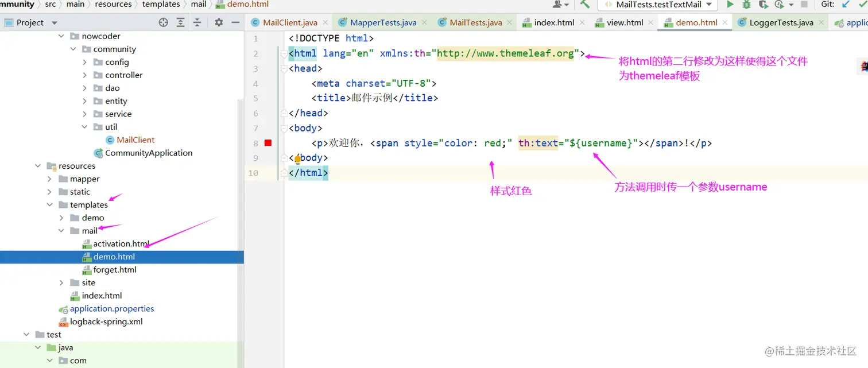
Task: Click Git update project blue arrow
Action: click(x=846, y=4)
